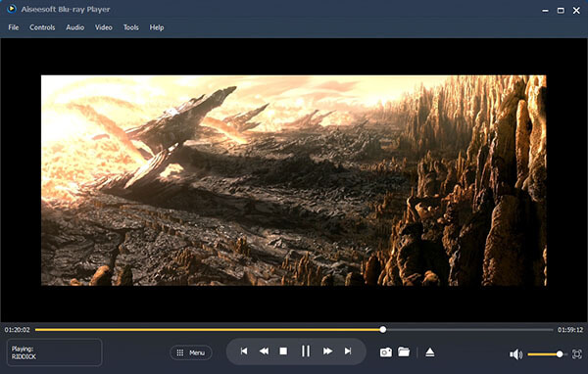Viewport: 588px width, 374px height.
Task: Click the Playing: RIDDICK info box
Action: coord(54,352)
